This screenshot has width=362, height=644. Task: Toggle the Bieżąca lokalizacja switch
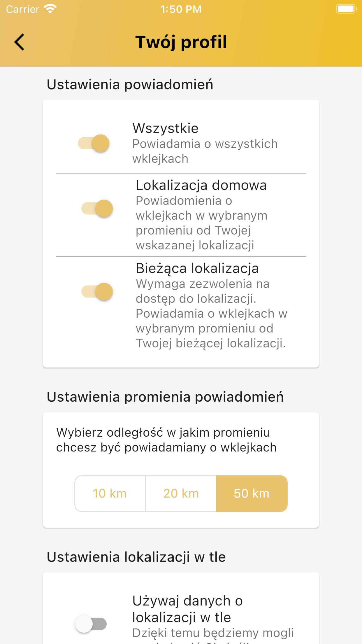pyautogui.click(x=97, y=291)
